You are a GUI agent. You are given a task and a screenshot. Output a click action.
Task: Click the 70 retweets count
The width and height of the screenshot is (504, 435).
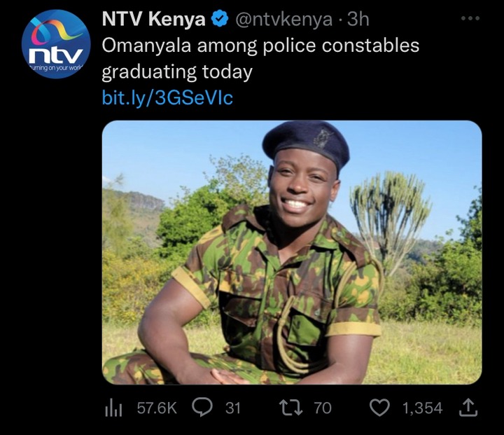(x=323, y=408)
